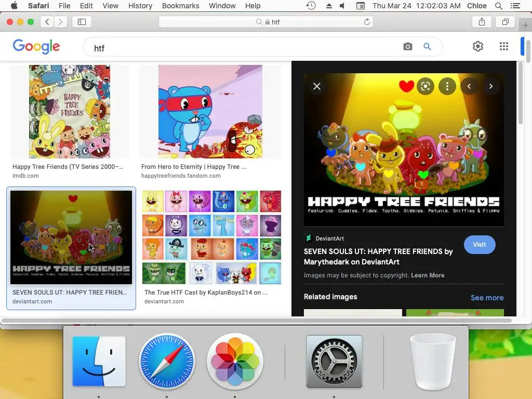532x399 pixels.
Task: Click the volume menu bar icon
Action: pyautogui.click(x=342, y=6)
